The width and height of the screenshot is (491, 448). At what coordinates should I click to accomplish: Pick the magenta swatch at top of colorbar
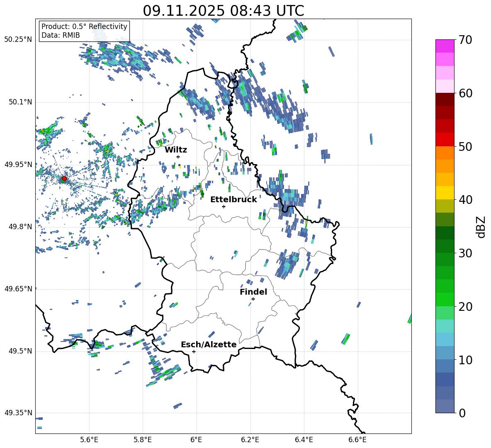pyautogui.click(x=445, y=46)
